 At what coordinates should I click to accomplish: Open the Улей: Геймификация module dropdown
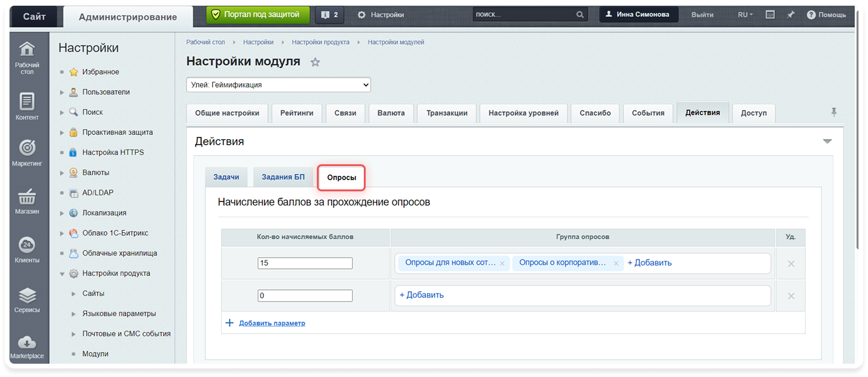tap(278, 85)
